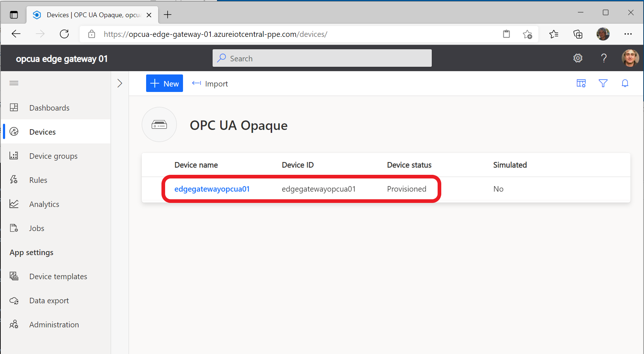
Task: Collapse the left navigation hamburger menu
Action: [14, 83]
